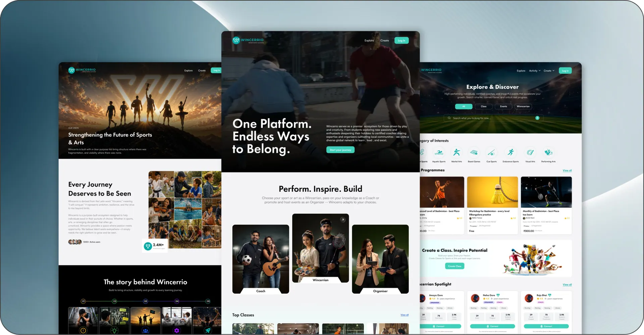Click the Create Class button
This screenshot has height=335, width=644.
coord(454,266)
